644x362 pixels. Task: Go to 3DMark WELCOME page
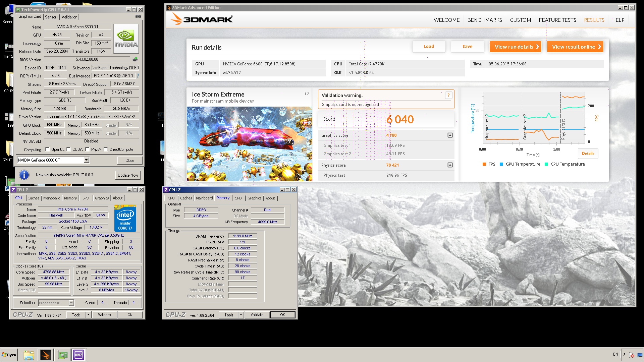pos(447,20)
